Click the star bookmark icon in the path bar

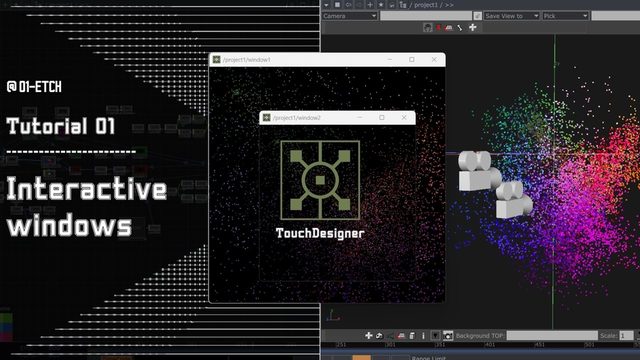tap(380, 5)
